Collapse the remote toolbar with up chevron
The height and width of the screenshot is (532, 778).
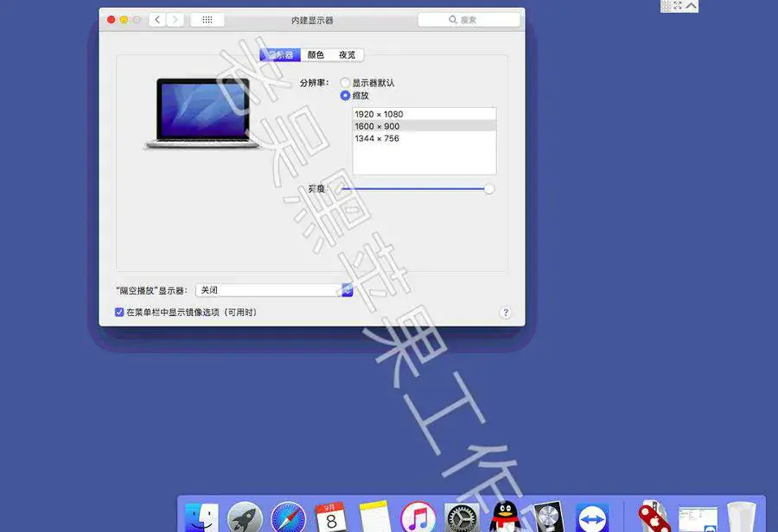[692, 5]
